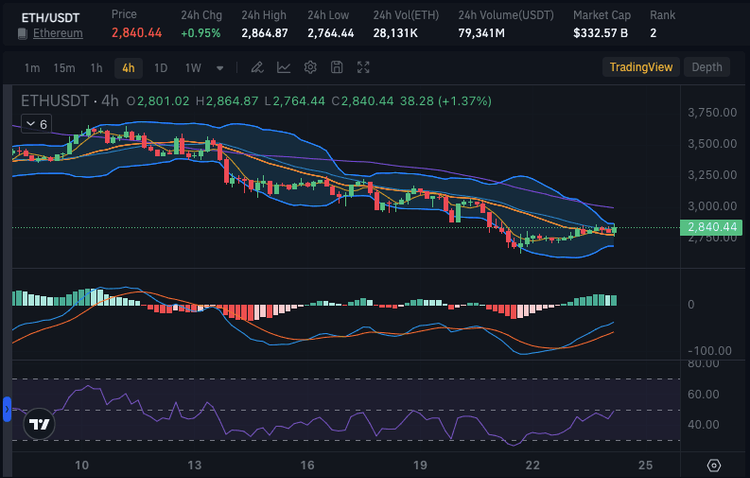Screen dimensions: 750x478
Task: Switch to the Depth chart tab
Action: click(x=706, y=67)
